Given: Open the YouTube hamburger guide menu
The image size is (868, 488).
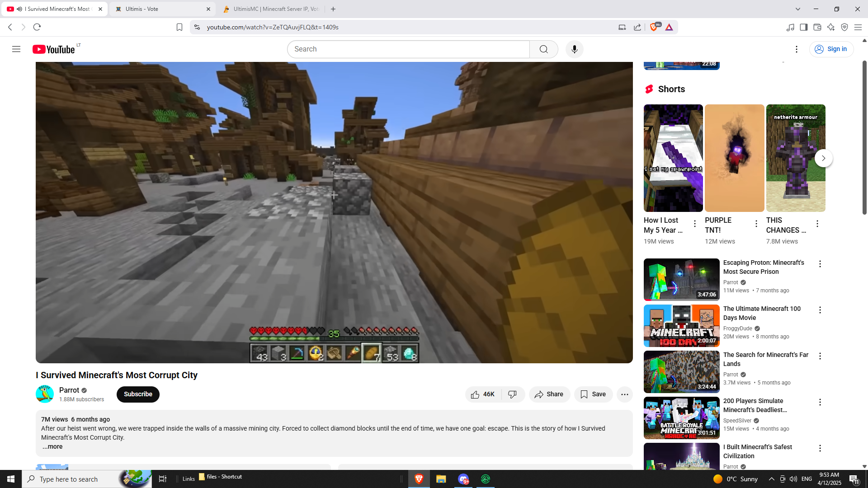Looking at the screenshot, I should point(16,49).
